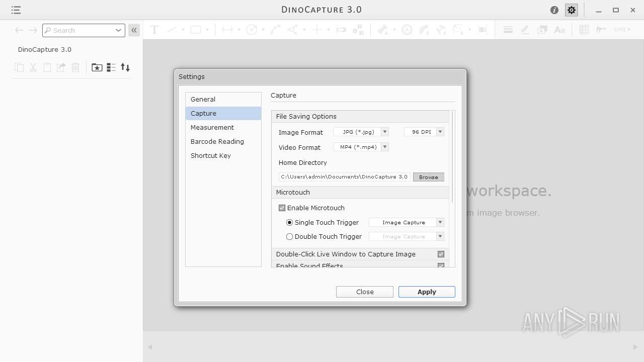Select the Line drawing tool
Screen dimensions: 644x362
(172, 30)
